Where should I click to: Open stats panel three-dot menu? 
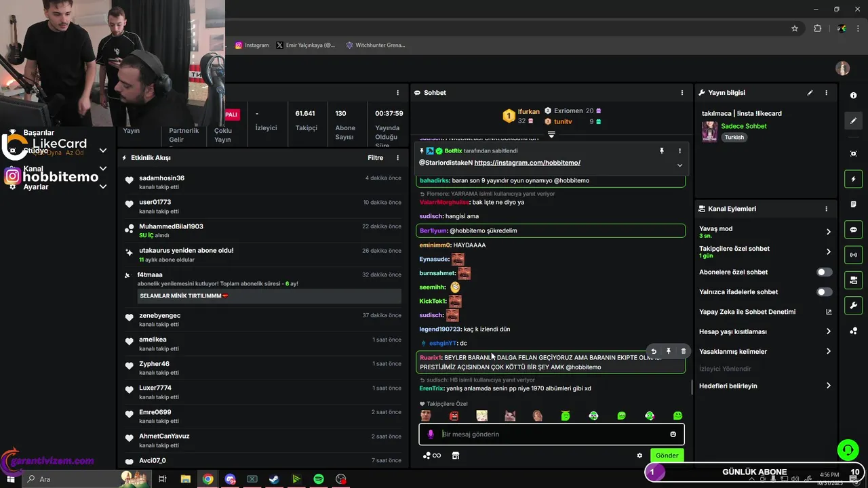[x=398, y=93]
